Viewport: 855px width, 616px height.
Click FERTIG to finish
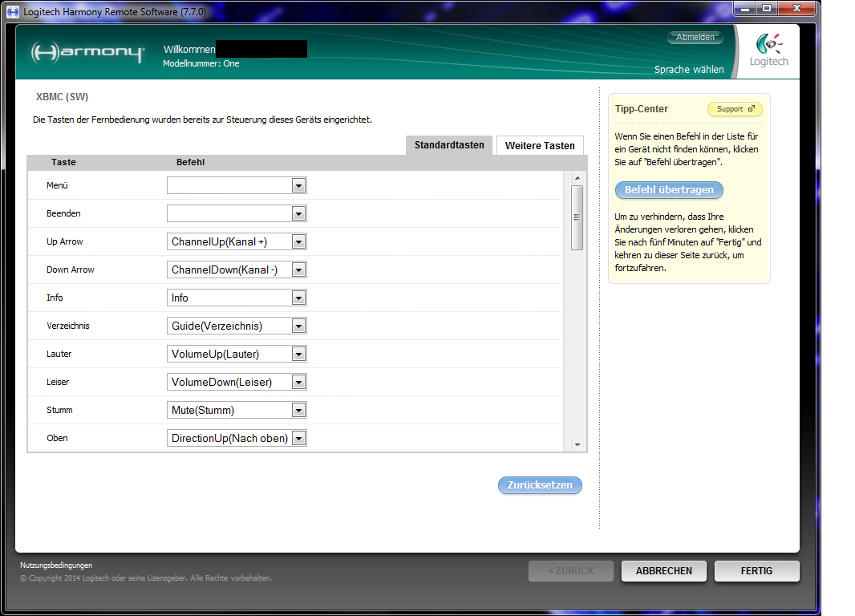click(x=756, y=571)
